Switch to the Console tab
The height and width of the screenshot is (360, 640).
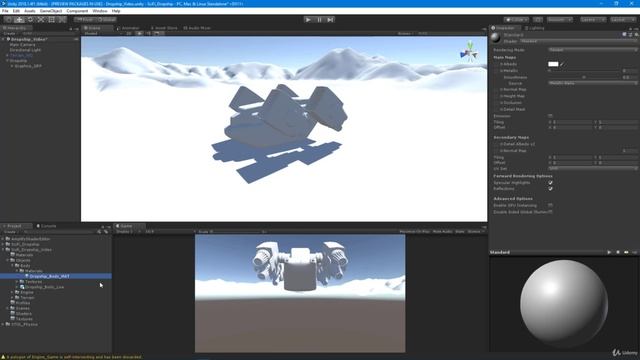coord(47,226)
